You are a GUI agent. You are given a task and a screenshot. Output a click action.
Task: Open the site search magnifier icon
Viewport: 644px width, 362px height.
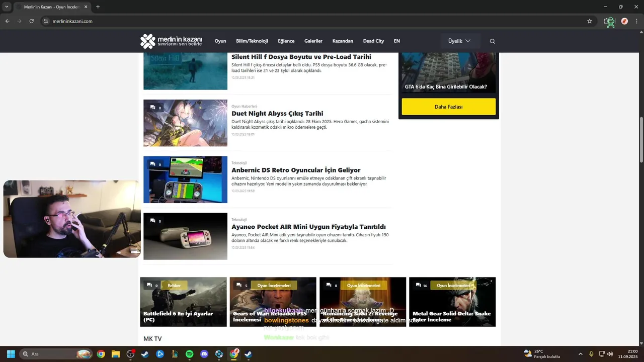(x=493, y=41)
